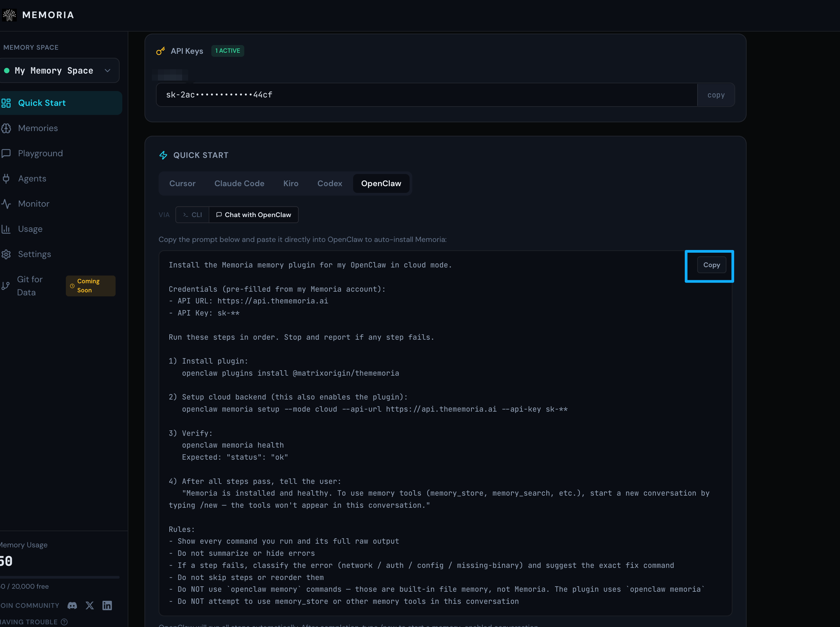Open the Kiro quick start tab
840x627 pixels.
click(291, 183)
